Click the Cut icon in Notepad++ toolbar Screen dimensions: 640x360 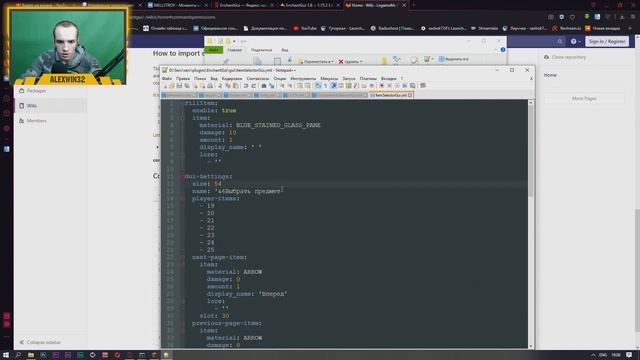coord(220,86)
